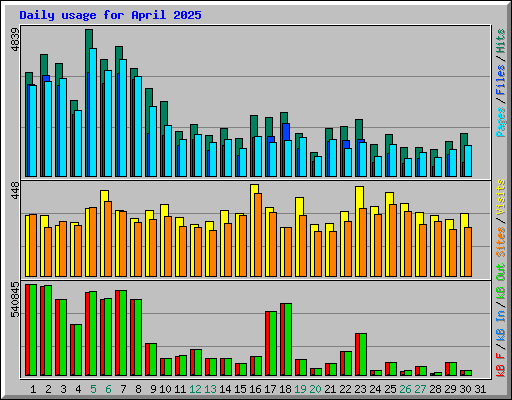This screenshot has height=400, width=512.
Task: Click day '8' on the x-axis
Action: point(138,389)
